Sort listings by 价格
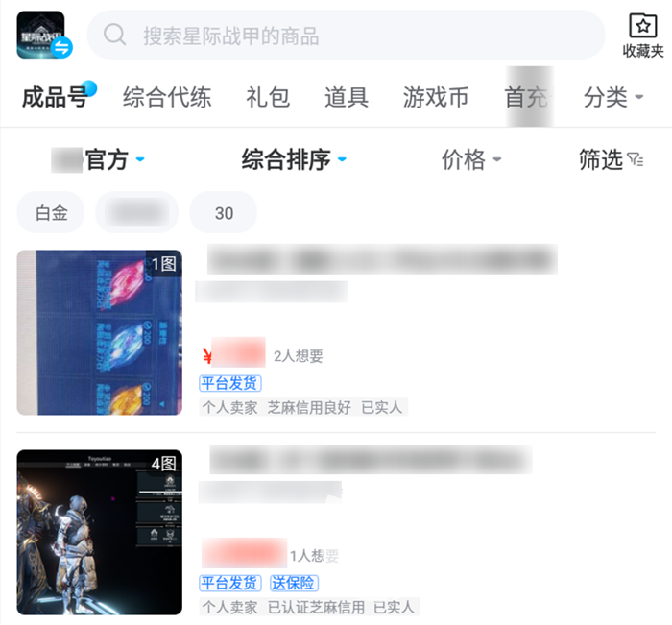Viewport: 672px width, 625px height. [471, 159]
